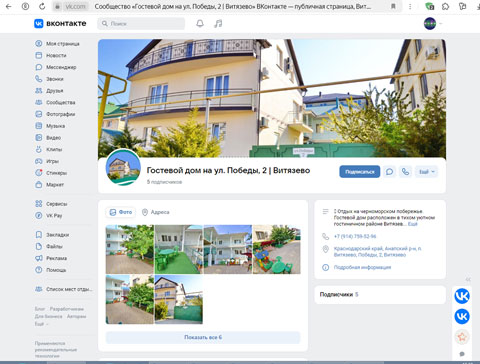Screen dimensions: 480x364
Task: Click the Реклама megaphone icon
Action: [x=39, y=258]
